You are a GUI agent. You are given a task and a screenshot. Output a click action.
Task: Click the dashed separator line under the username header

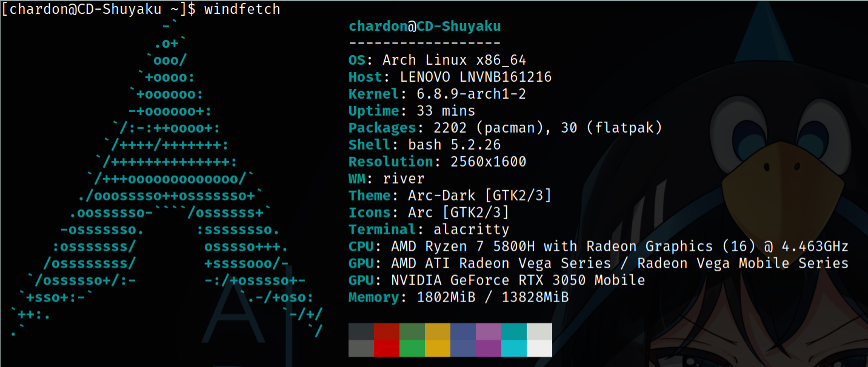point(425,44)
